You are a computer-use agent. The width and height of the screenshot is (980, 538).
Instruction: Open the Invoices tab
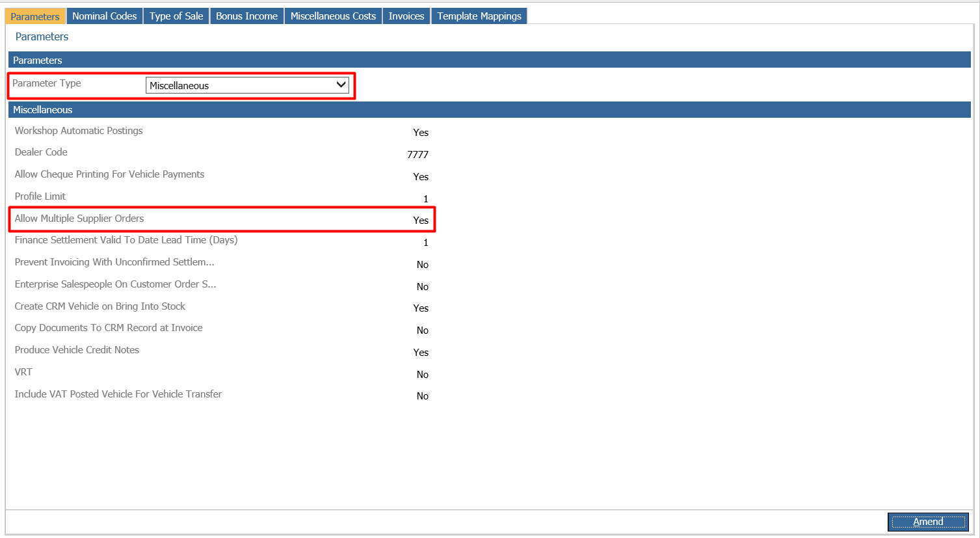pos(406,16)
